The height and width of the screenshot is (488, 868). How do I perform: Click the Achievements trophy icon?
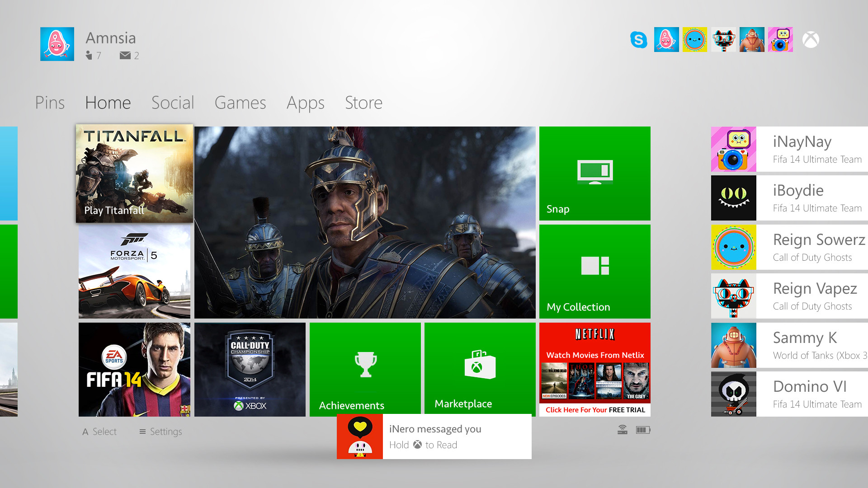click(x=365, y=364)
